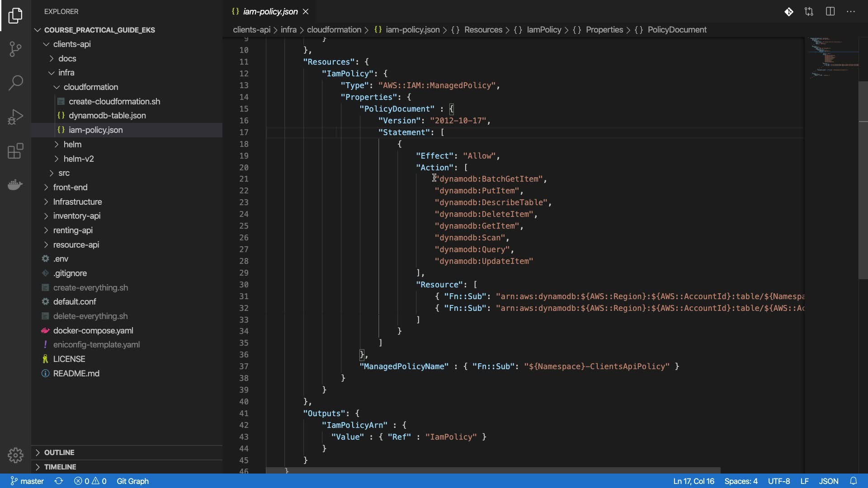868x488 pixels.
Task: Open the Docker view
Action: [x=15, y=185]
